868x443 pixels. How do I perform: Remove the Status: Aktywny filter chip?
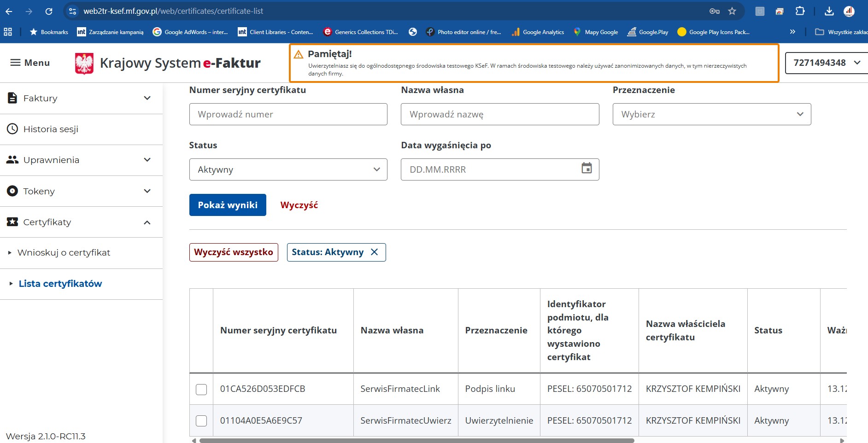tap(375, 252)
